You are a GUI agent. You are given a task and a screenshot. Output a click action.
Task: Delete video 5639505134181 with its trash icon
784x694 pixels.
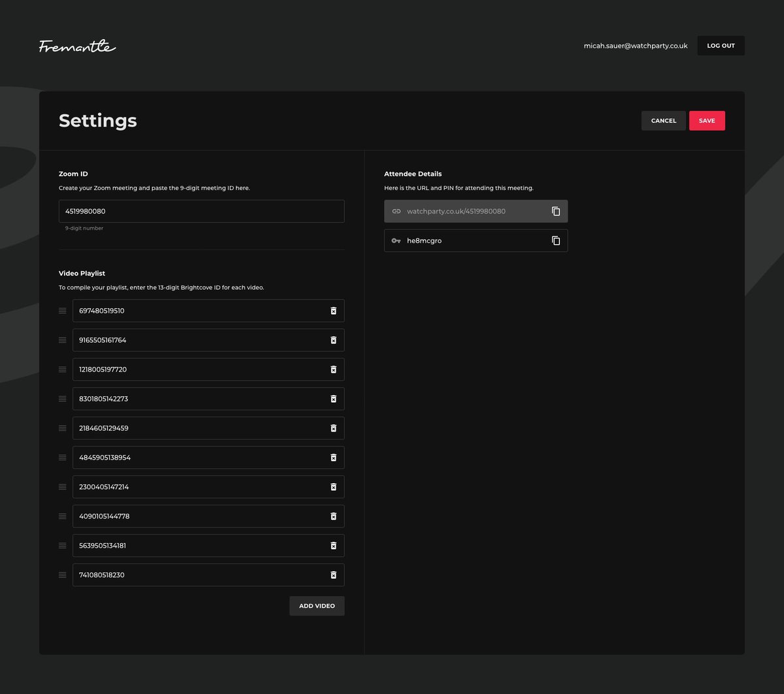(x=333, y=546)
